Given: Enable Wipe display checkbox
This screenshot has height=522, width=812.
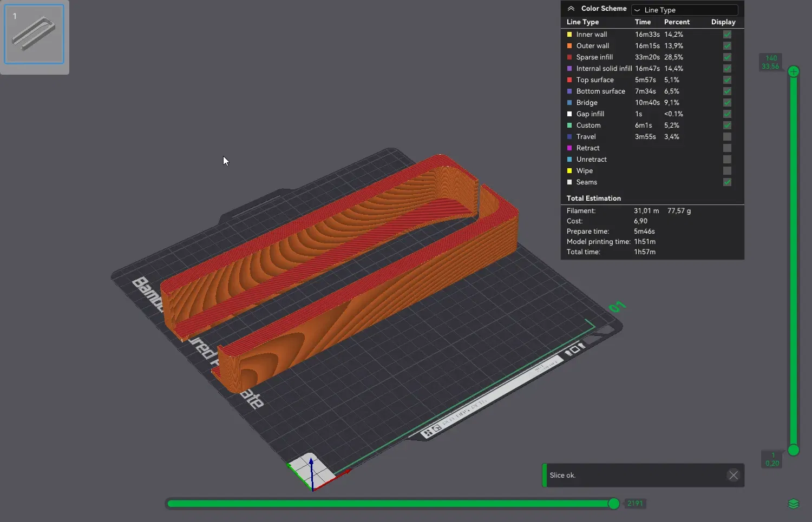Looking at the screenshot, I should pyautogui.click(x=727, y=170).
